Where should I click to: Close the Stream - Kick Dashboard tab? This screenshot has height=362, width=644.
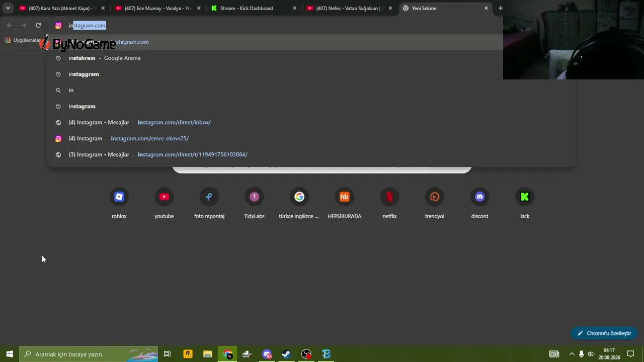click(x=294, y=8)
